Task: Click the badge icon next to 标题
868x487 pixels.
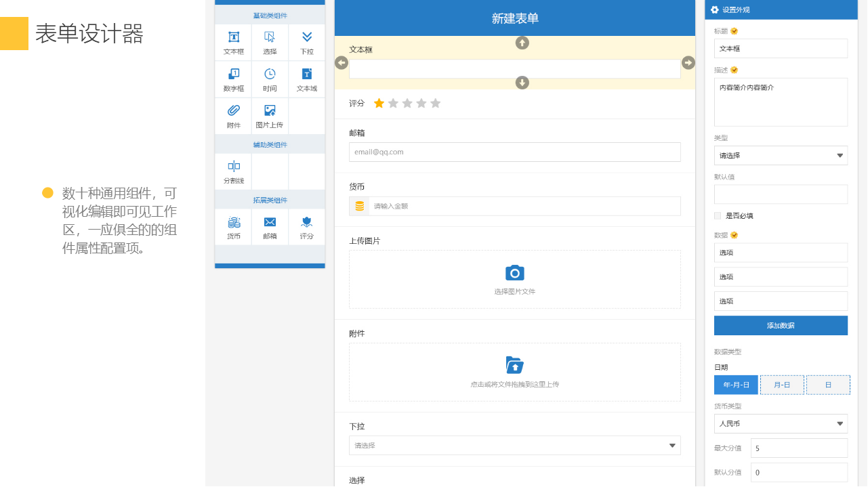Action: (734, 31)
